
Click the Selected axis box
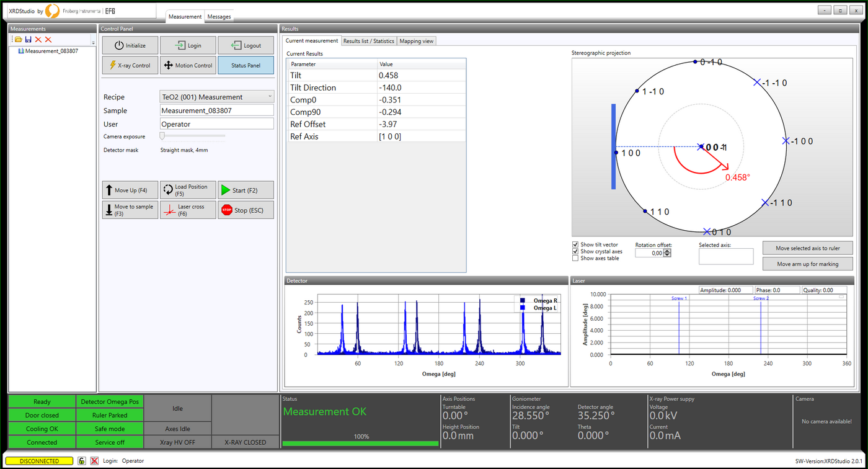726,256
